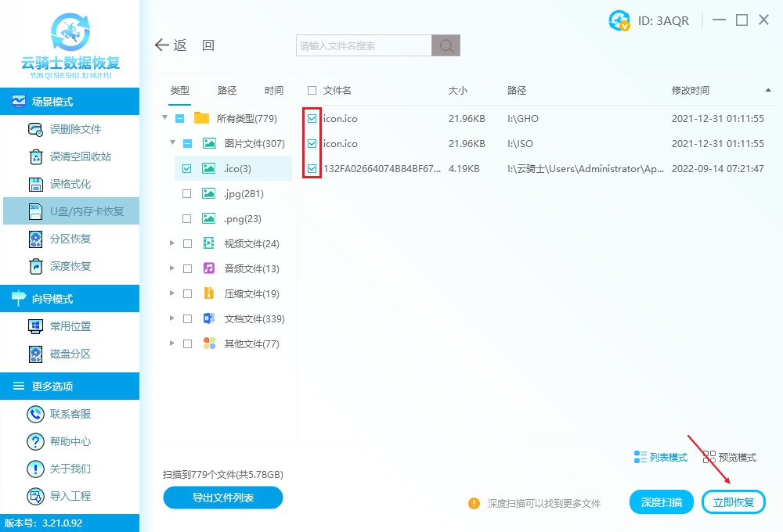Uncheck the first icon.ico file

tap(312, 118)
